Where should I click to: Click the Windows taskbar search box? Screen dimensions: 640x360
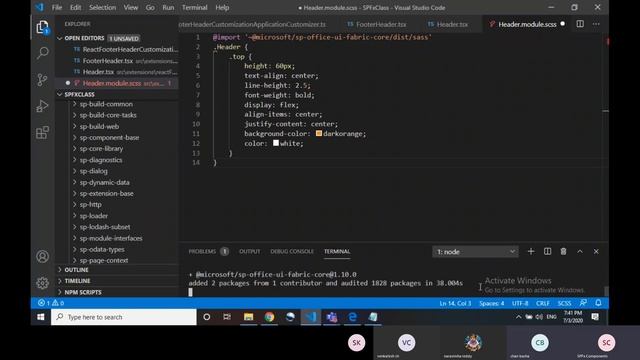(x=124, y=317)
